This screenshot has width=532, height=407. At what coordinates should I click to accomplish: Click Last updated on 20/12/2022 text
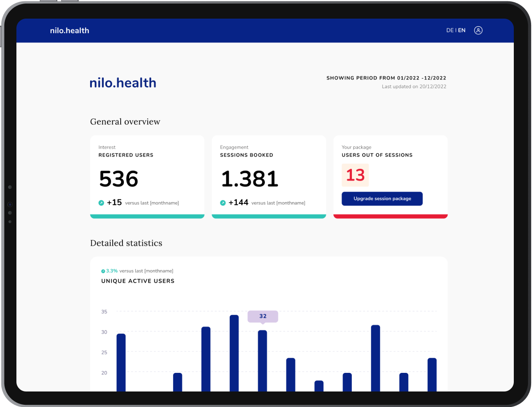pyautogui.click(x=414, y=87)
